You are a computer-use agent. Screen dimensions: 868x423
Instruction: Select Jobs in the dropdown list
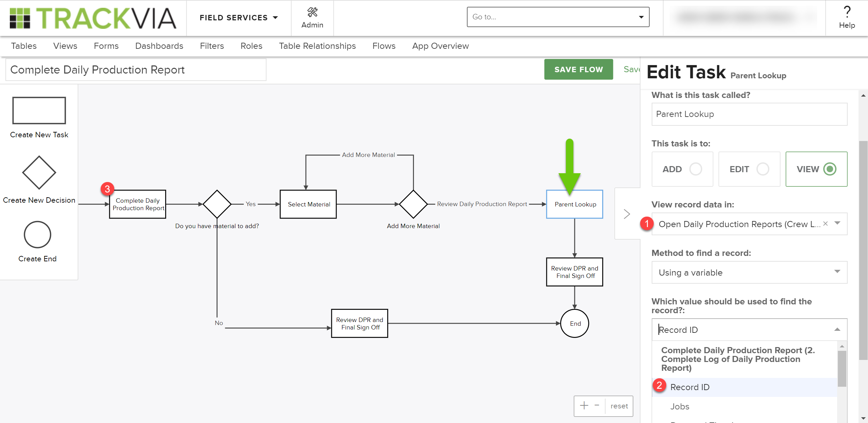[745, 406]
